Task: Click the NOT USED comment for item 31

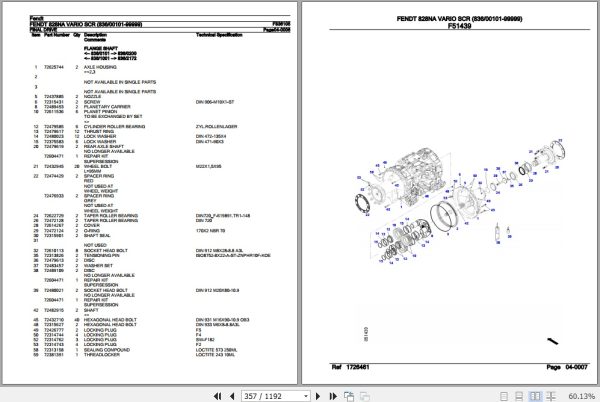Action: [95, 246]
